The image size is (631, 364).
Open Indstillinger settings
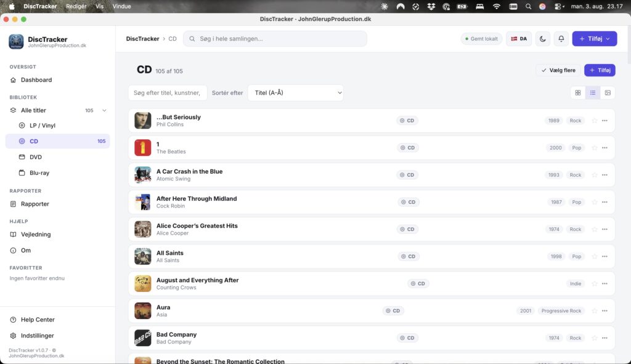tap(57, 336)
